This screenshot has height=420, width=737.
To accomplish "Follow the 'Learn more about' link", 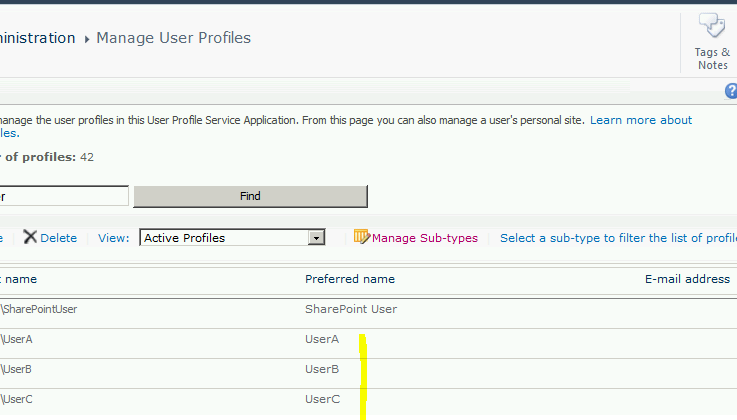I will (x=640, y=120).
